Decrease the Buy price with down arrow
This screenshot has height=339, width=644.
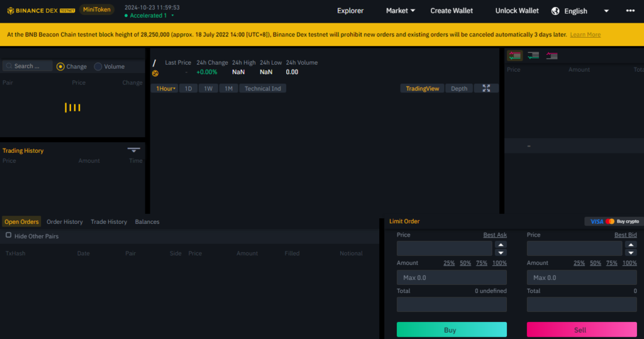[x=501, y=253]
